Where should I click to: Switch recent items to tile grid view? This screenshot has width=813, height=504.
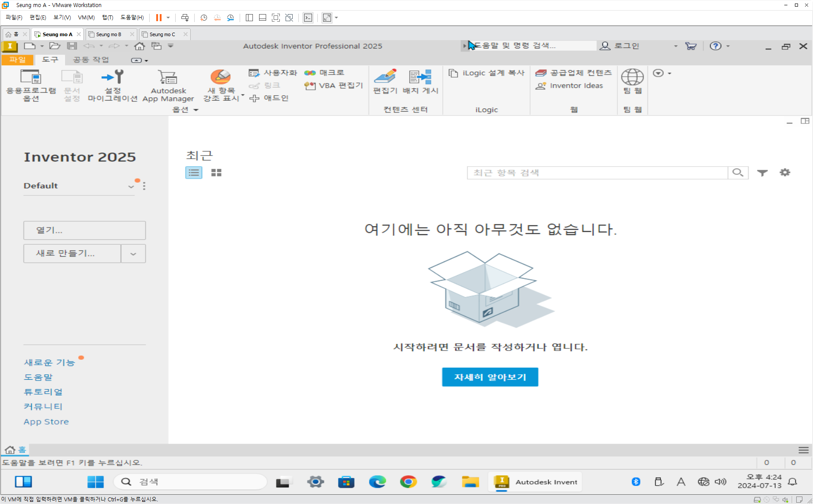216,172
